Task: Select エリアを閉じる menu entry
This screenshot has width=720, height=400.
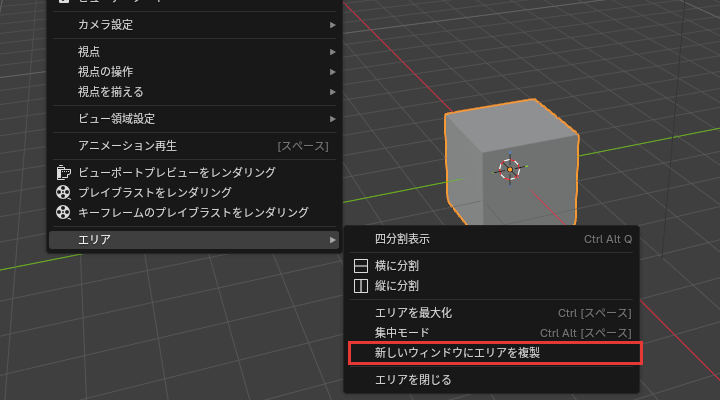Action: (x=491, y=380)
